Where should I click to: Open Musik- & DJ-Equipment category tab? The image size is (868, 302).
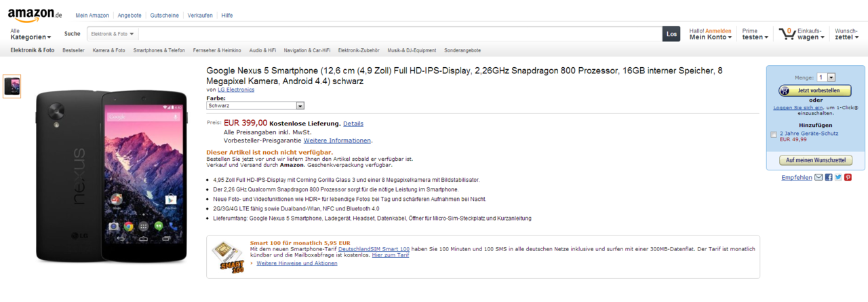click(412, 50)
